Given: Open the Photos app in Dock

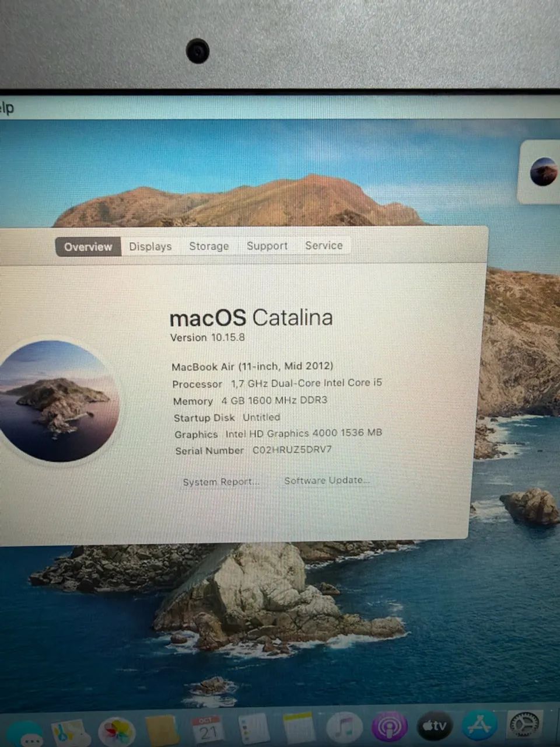Looking at the screenshot, I should click(x=117, y=732).
